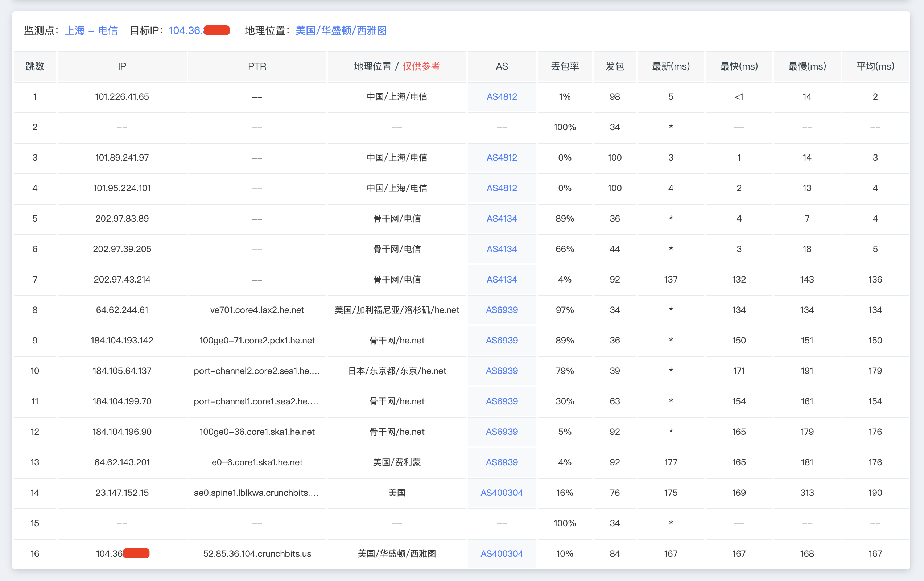
Task: Click the 上海 – 电信 monitoring point link
Action: coord(91,31)
